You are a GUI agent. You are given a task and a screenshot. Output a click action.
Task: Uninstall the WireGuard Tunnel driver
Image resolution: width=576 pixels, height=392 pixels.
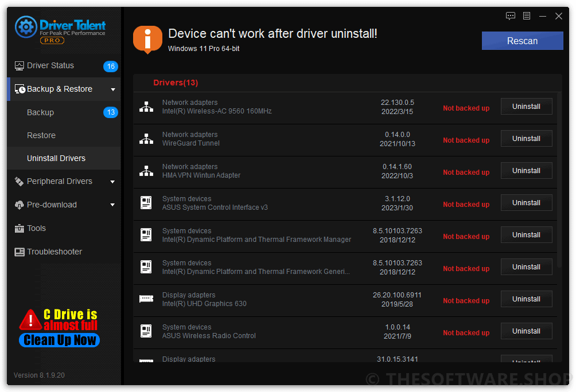click(527, 138)
